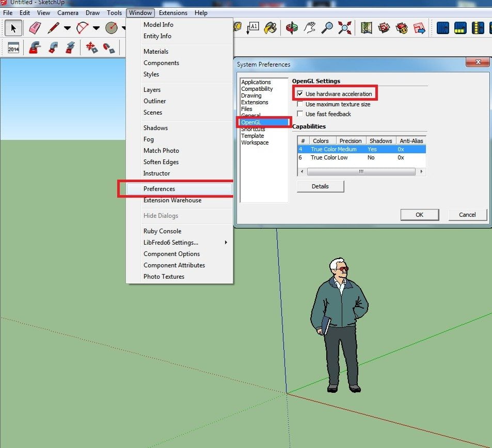Expand the Arc tool dropdown arrow
This screenshot has width=492, height=448.
(x=97, y=28)
